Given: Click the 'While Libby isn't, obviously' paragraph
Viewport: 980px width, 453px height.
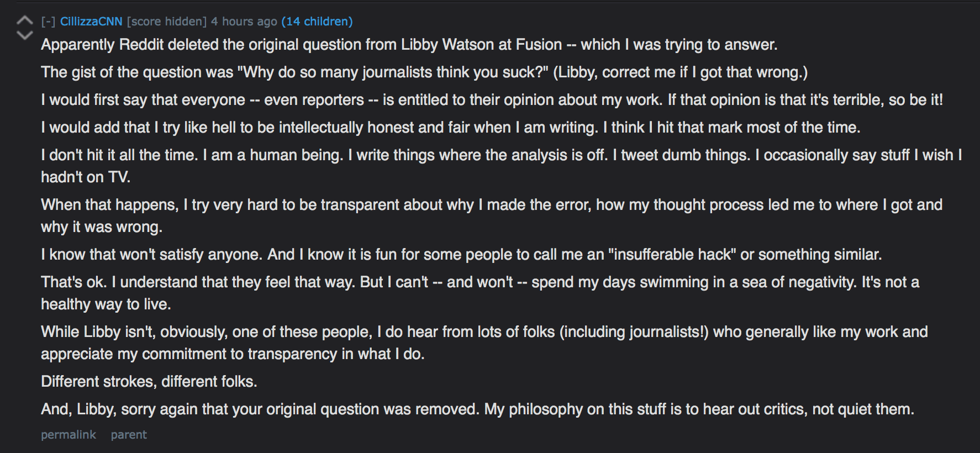Looking at the screenshot, I should (x=484, y=343).
